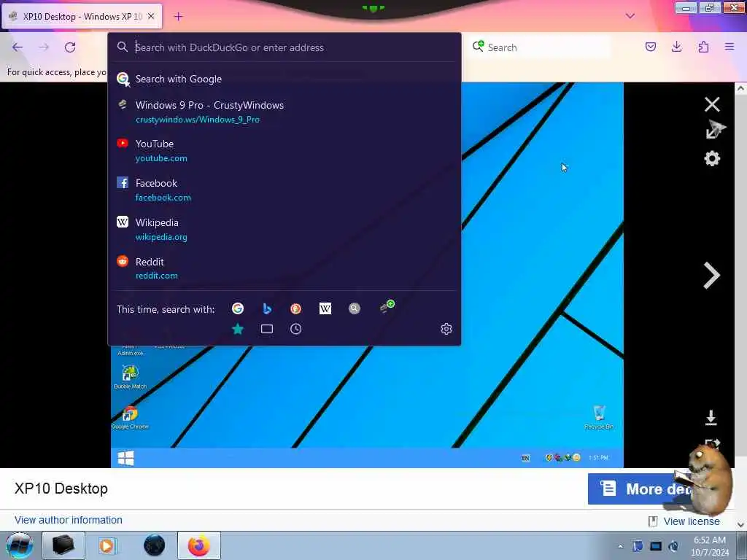Open the Facebook suggestion

pyautogui.click(x=285, y=190)
